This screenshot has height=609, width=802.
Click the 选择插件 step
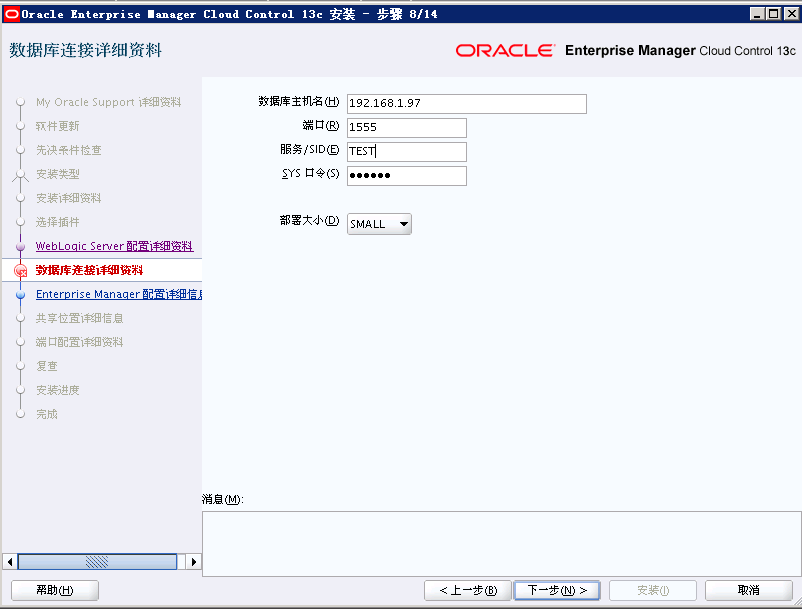pos(58,222)
